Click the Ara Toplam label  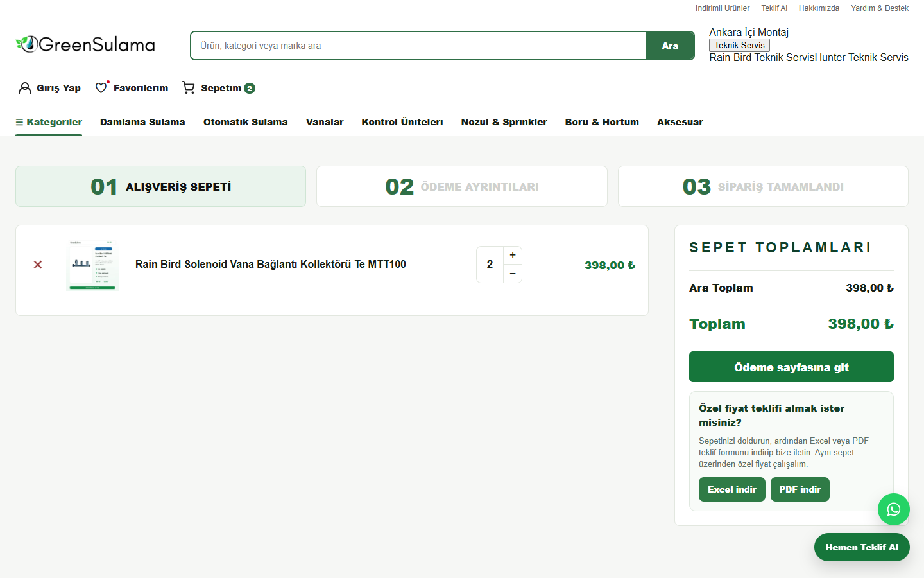coord(721,288)
